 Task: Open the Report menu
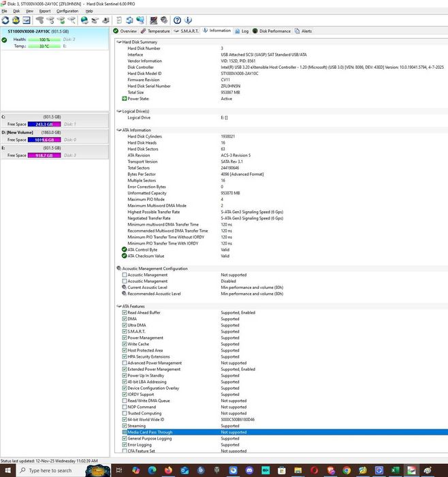pyautogui.click(x=45, y=11)
